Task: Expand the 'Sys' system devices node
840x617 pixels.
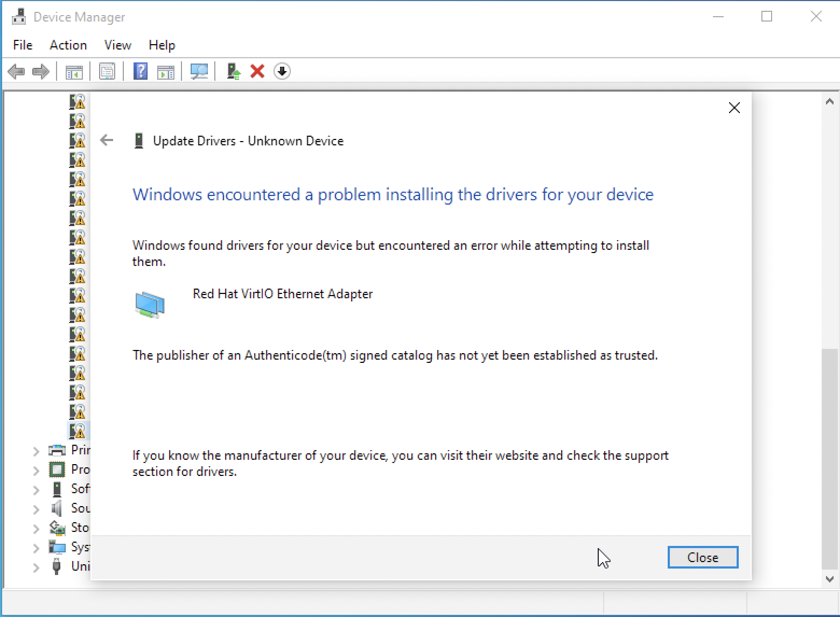Action: coord(36,548)
